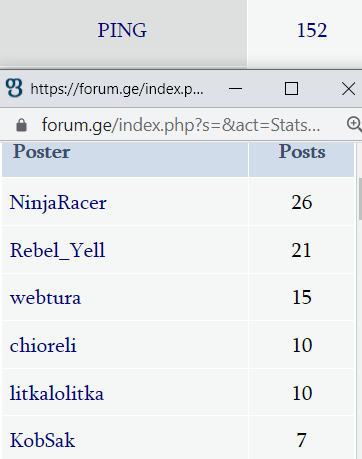Screen dimensions: 362x459
Task: Open the PING poster link
Action: (x=122, y=30)
